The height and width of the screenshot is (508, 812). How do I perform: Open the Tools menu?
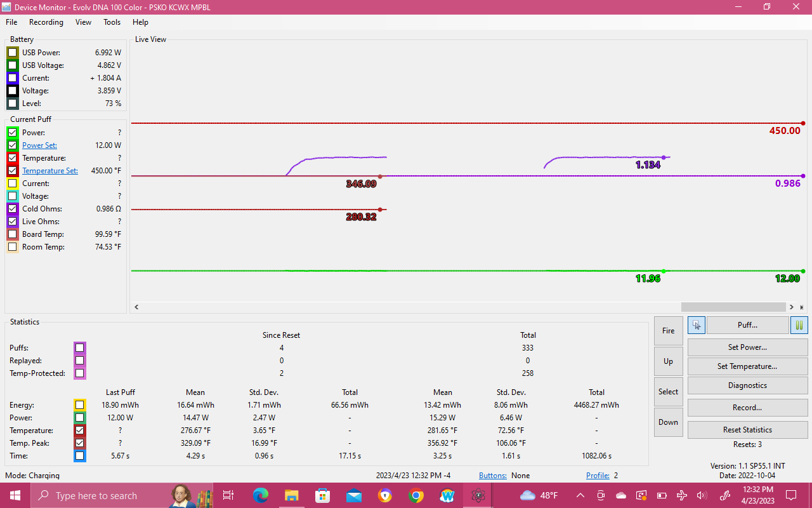(112, 22)
